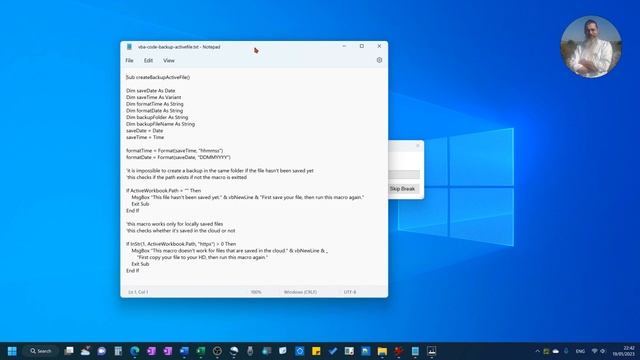Viewport: 640px width, 360px height.
Task: Click the taskbar Search box
Action: 41,351
